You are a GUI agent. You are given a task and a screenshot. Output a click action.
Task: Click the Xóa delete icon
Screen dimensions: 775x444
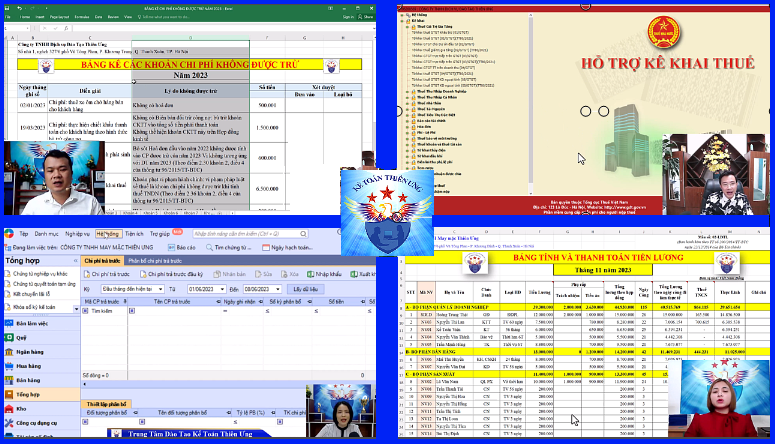(x=285, y=274)
